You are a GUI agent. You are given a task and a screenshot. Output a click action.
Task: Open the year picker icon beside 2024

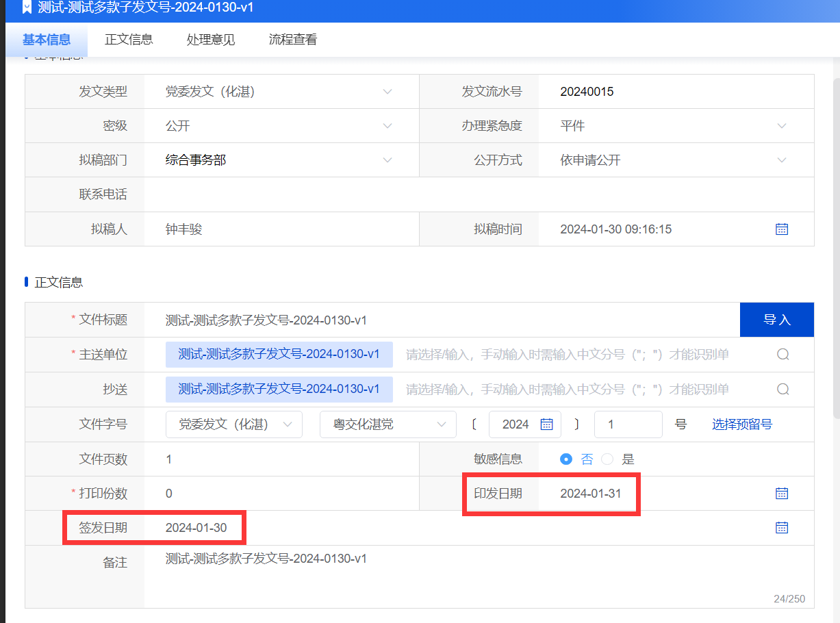click(x=546, y=424)
